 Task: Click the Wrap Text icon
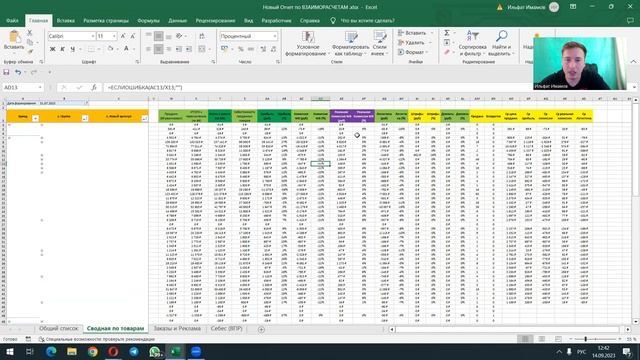pyautogui.click(x=202, y=36)
